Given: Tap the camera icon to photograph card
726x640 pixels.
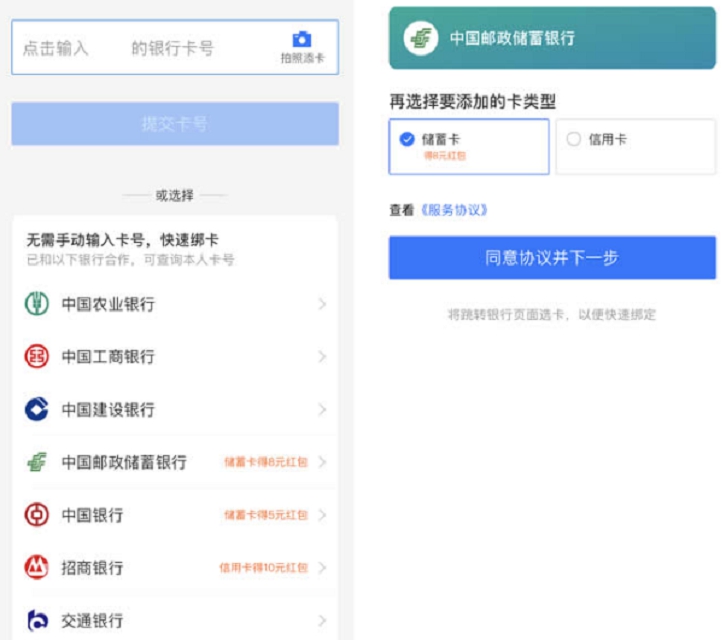Looking at the screenshot, I should pyautogui.click(x=301, y=40).
